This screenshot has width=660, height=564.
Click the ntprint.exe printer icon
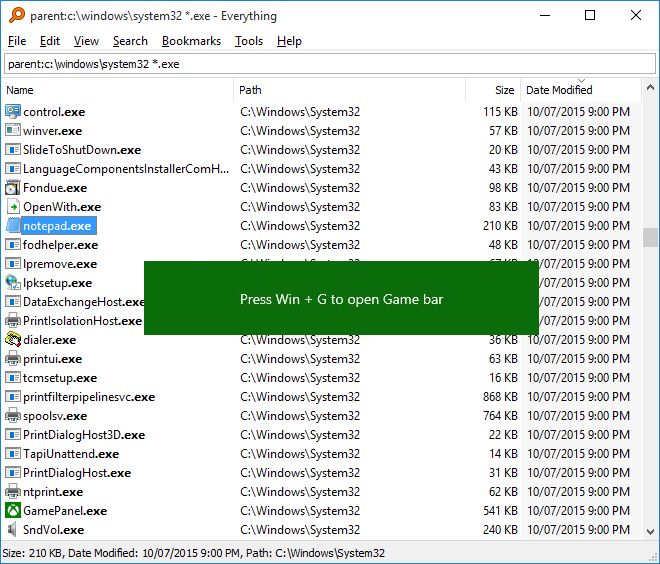click(x=13, y=492)
